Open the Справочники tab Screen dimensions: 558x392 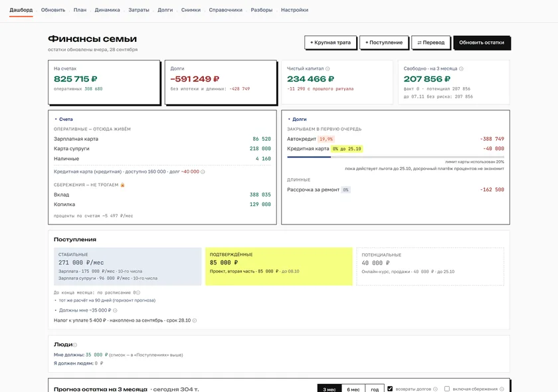point(226,10)
